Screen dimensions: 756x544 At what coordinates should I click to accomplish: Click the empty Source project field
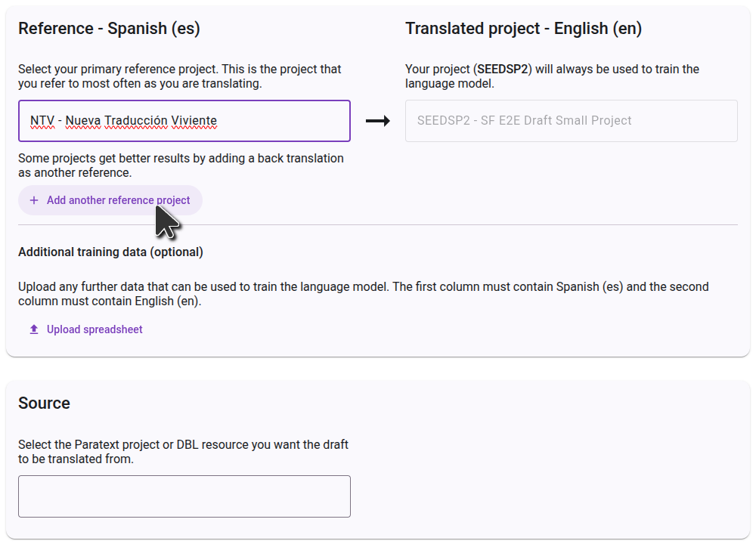click(x=184, y=496)
